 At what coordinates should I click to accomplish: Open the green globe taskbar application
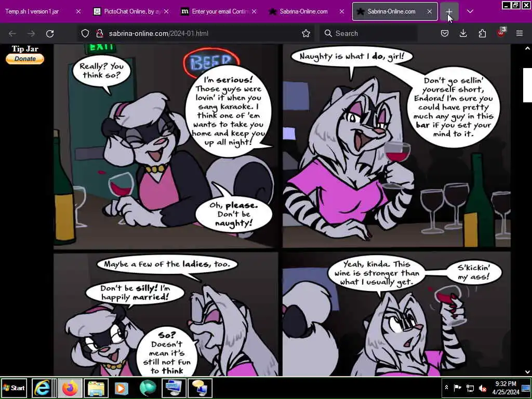(148, 388)
